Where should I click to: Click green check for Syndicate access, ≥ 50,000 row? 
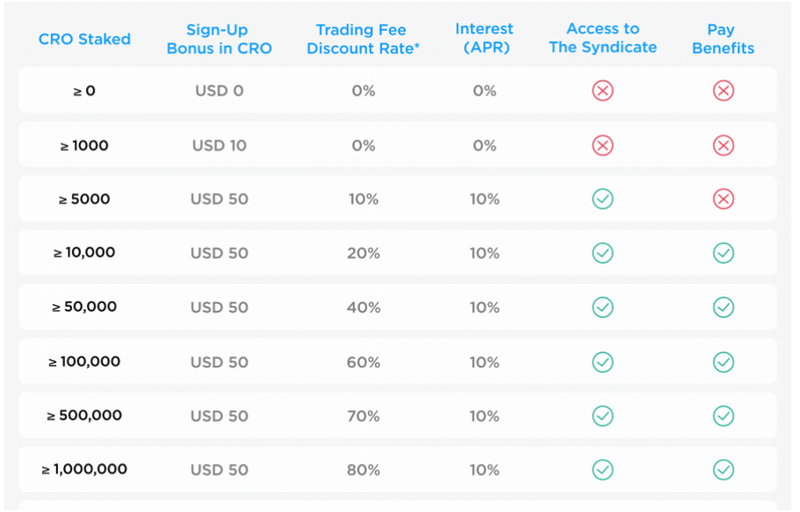click(x=602, y=308)
